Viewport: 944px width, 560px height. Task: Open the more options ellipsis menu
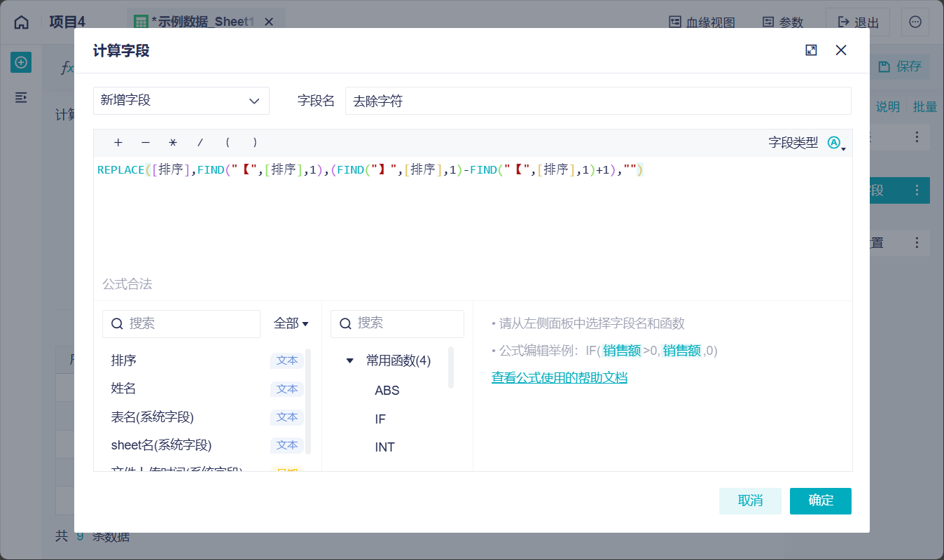[915, 22]
